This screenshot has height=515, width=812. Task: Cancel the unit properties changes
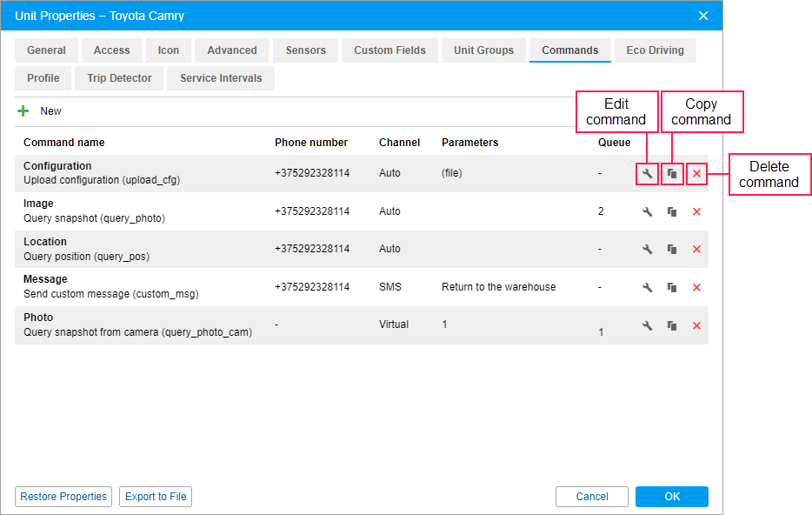pyautogui.click(x=592, y=497)
